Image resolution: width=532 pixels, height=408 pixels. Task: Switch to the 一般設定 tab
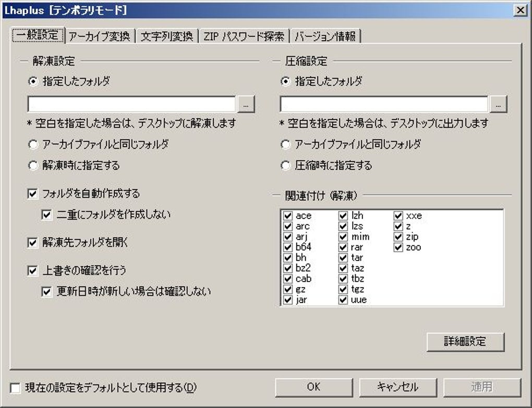tap(38, 35)
